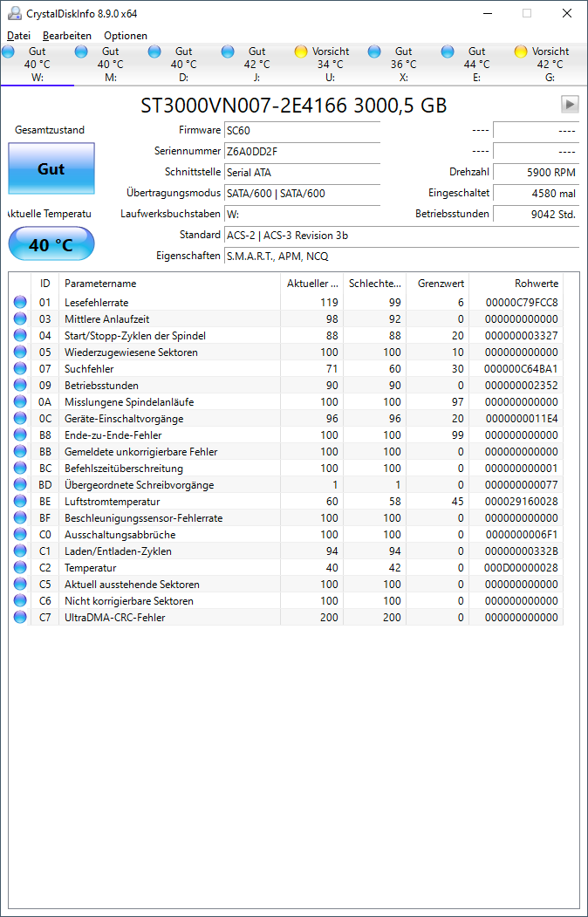Select the UltraDMA-CRC-Fehler parameter name
The height and width of the screenshot is (917, 588).
click(x=114, y=618)
